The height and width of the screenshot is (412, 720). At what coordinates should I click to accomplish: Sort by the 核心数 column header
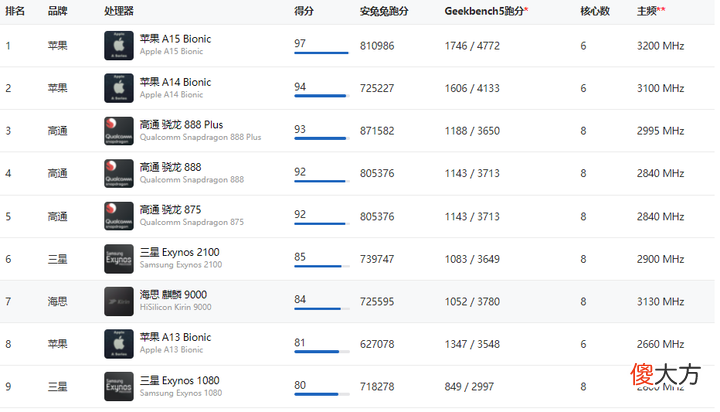tap(595, 11)
